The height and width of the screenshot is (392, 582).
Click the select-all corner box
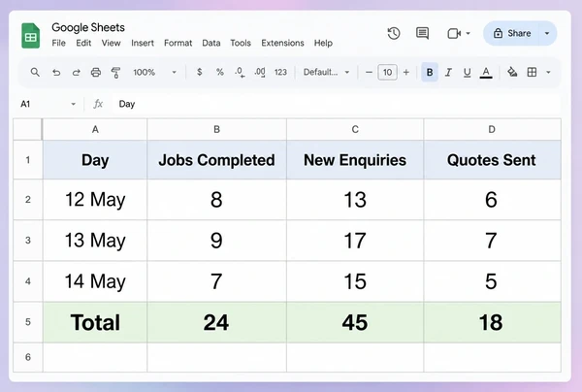pyautogui.click(x=28, y=129)
